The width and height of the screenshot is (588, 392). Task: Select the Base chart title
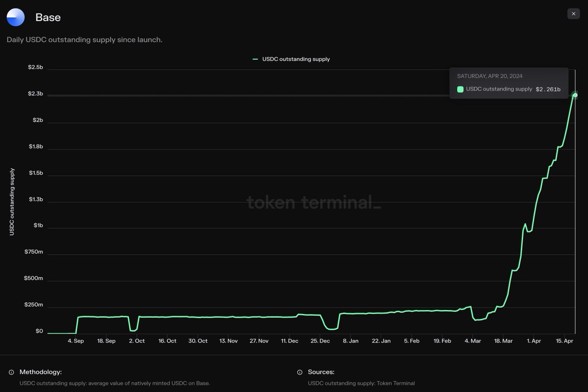click(x=48, y=17)
